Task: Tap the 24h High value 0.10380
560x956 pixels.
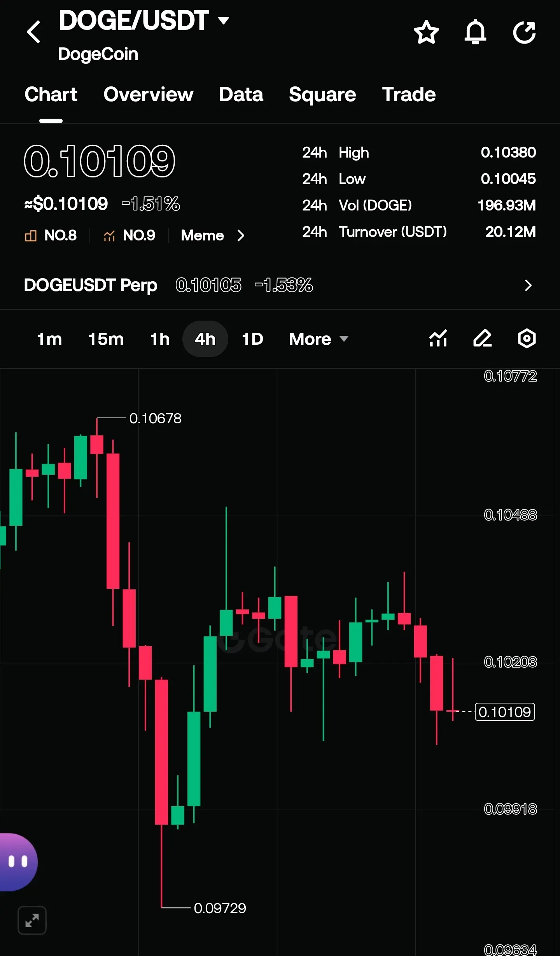Action: point(508,153)
